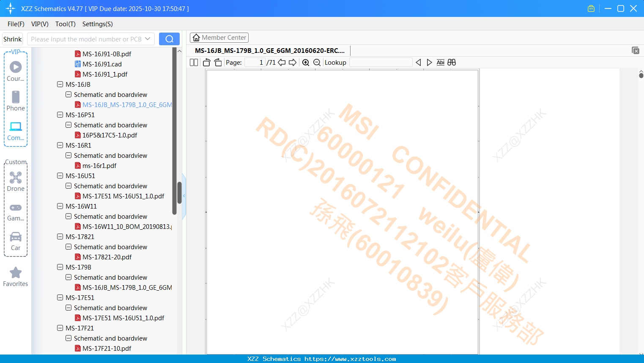644x363 pixels.
Task: Collapse the MS-179B tree node
Action: click(x=60, y=267)
